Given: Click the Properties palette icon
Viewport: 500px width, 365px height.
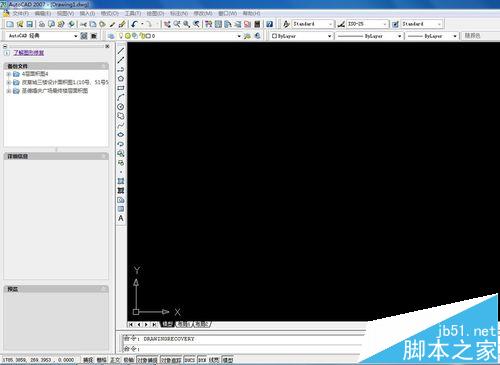Looking at the screenshot, I should tap(209, 24).
